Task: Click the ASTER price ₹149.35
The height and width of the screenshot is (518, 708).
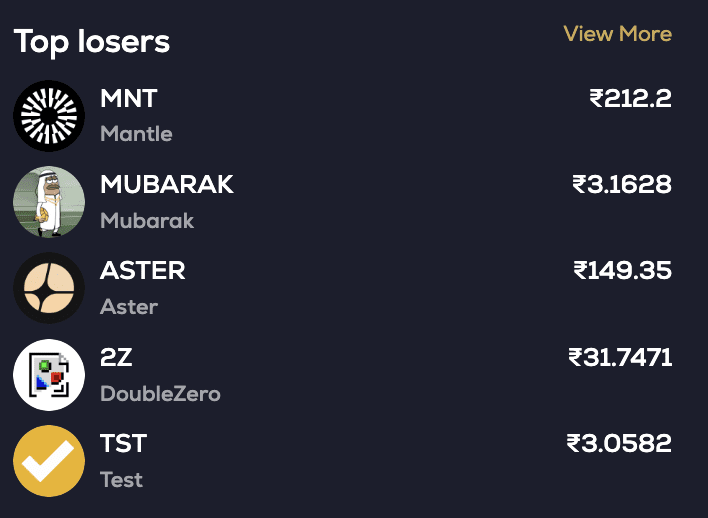Action: pos(622,271)
